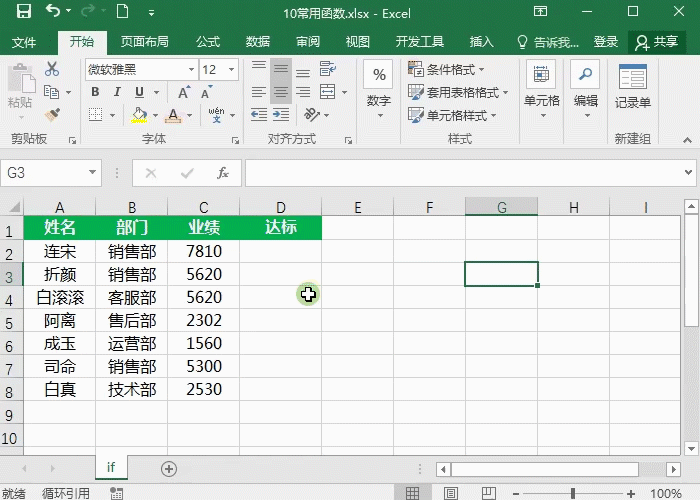
Task: Switch to Normal view icon
Action: click(x=412, y=493)
